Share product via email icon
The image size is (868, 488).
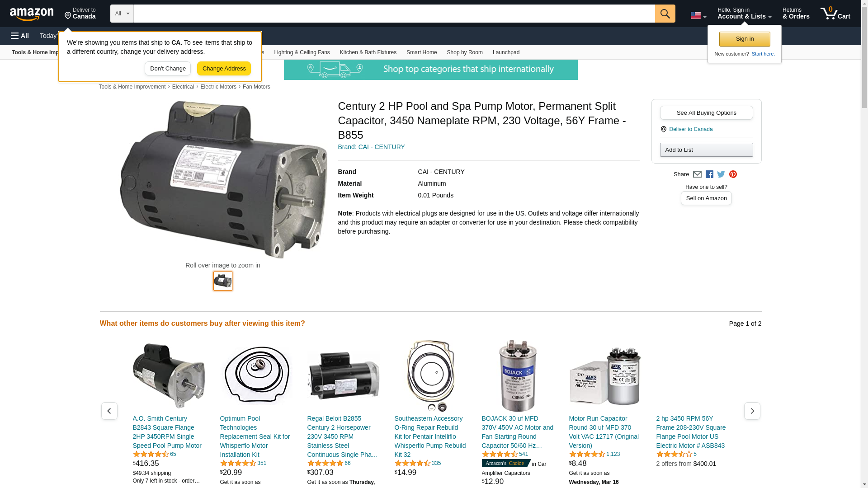697,174
